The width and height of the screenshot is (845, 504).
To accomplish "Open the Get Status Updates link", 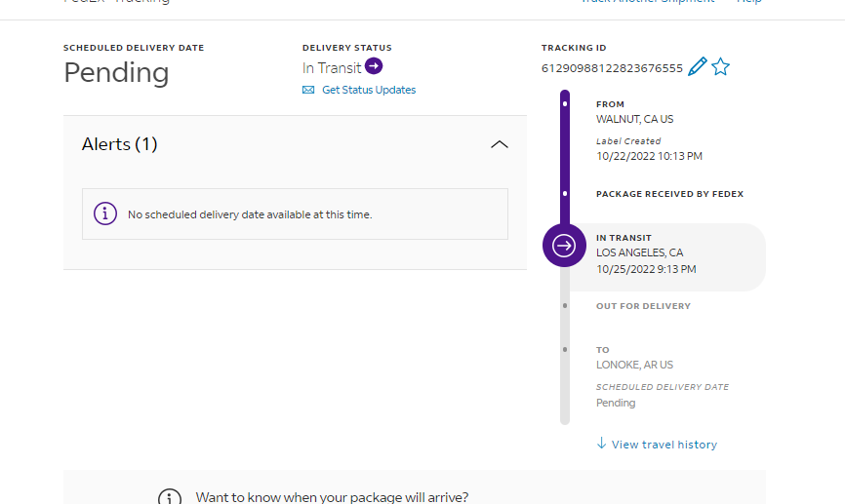I will tap(369, 90).
